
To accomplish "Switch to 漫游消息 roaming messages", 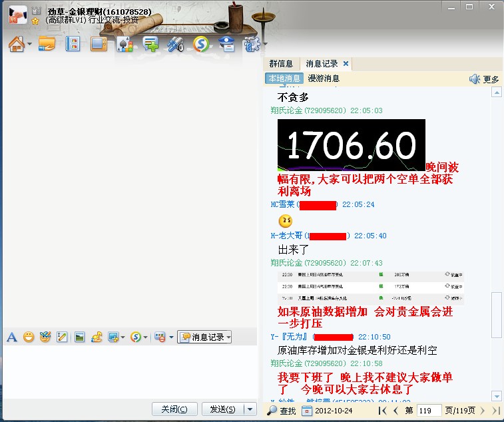I will [x=324, y=79].
